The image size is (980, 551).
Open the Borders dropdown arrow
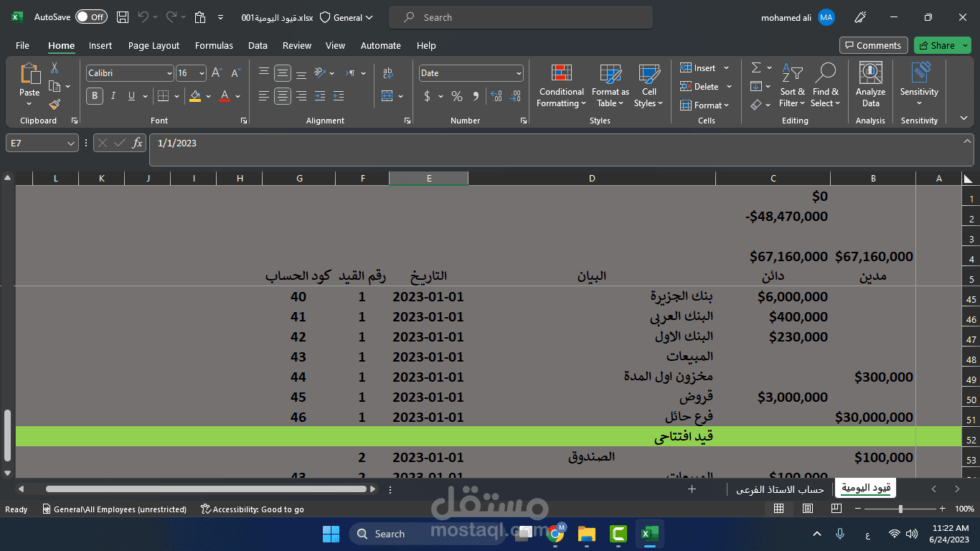coord(178,96)
